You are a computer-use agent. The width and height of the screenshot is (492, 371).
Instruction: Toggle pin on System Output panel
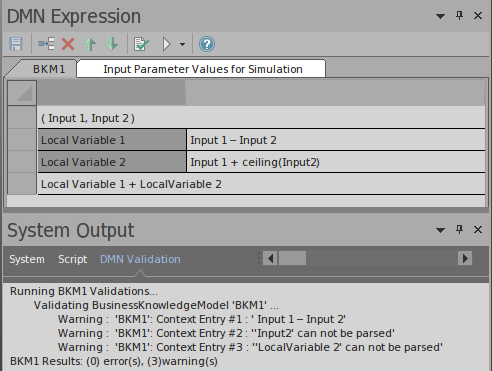459,229
